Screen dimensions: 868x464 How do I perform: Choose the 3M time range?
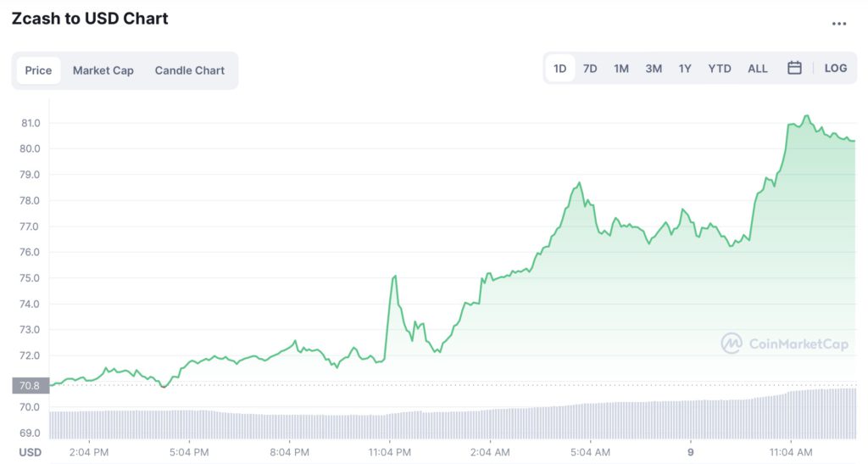tap(654, 68)
